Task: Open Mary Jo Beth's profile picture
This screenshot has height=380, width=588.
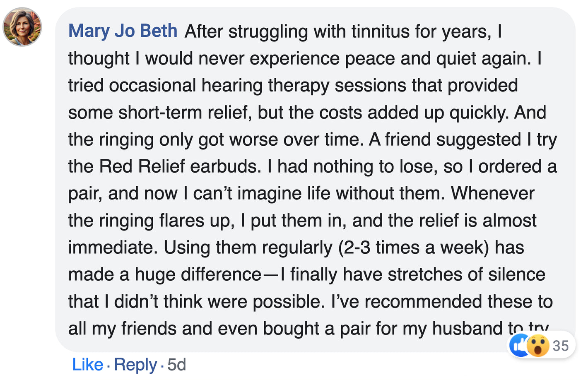Action: (x=22, y=27)
